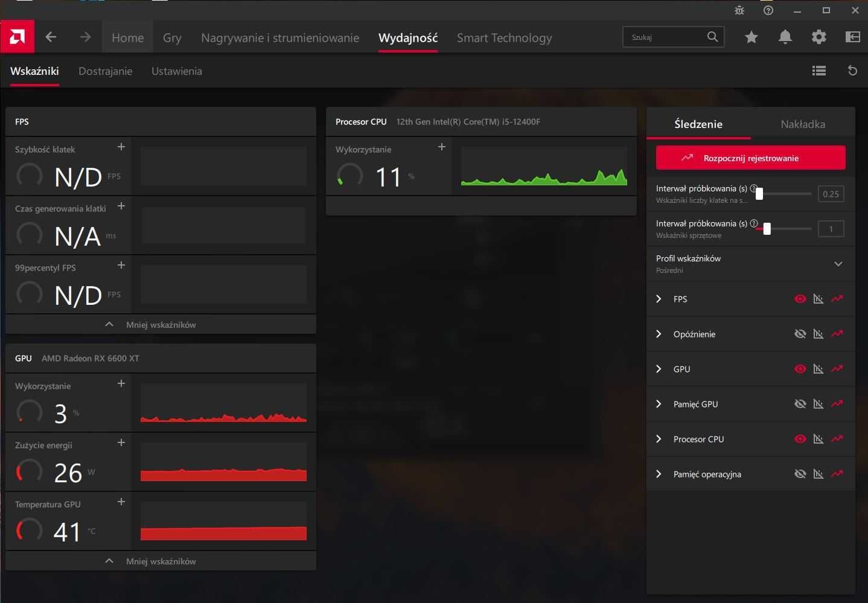Click sampling interval value field 0.25
868x603 pixels.
pyautogui.click(x=831, y=194)
